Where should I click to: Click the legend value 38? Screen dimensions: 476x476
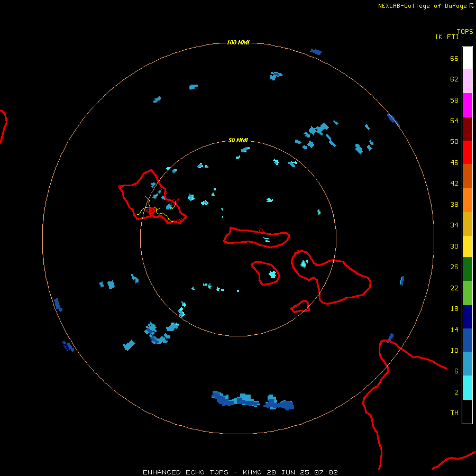click(454, 204)
